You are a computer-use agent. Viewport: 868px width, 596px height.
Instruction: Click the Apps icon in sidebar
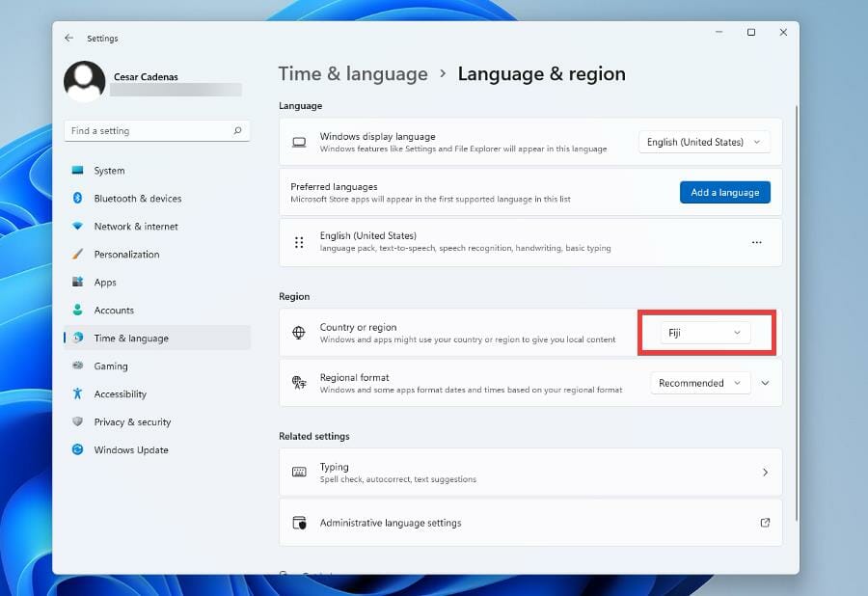tap(77, 282)
